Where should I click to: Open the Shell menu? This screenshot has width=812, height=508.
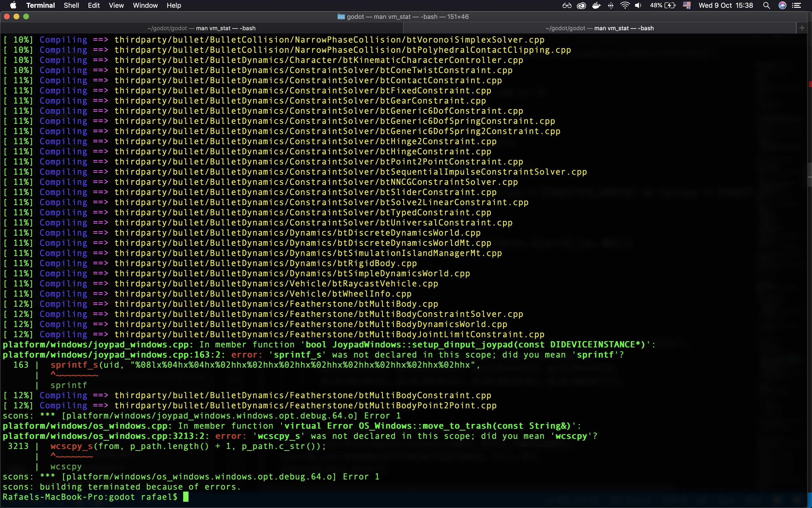pyautogui.click(x=72, y=5)
